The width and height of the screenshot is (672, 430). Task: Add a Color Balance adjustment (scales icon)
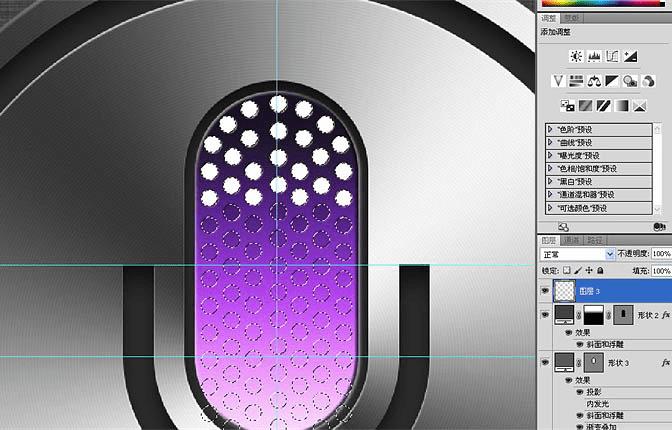[594, 81]
